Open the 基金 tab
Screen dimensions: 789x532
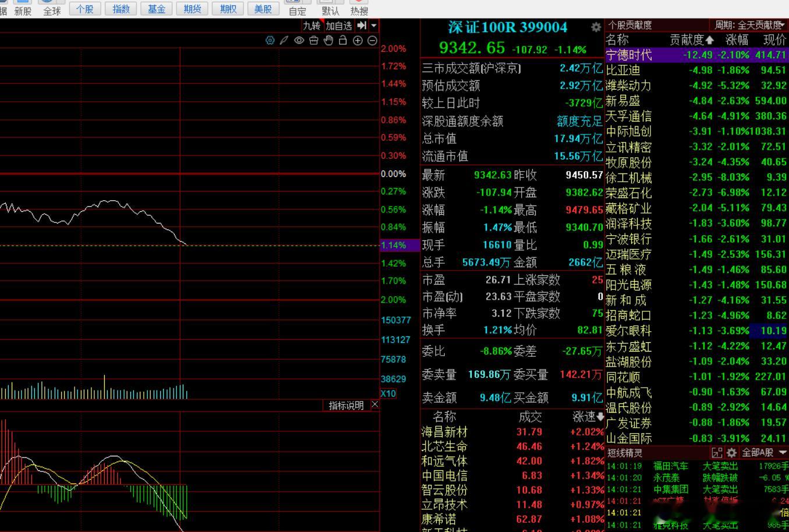156,8
